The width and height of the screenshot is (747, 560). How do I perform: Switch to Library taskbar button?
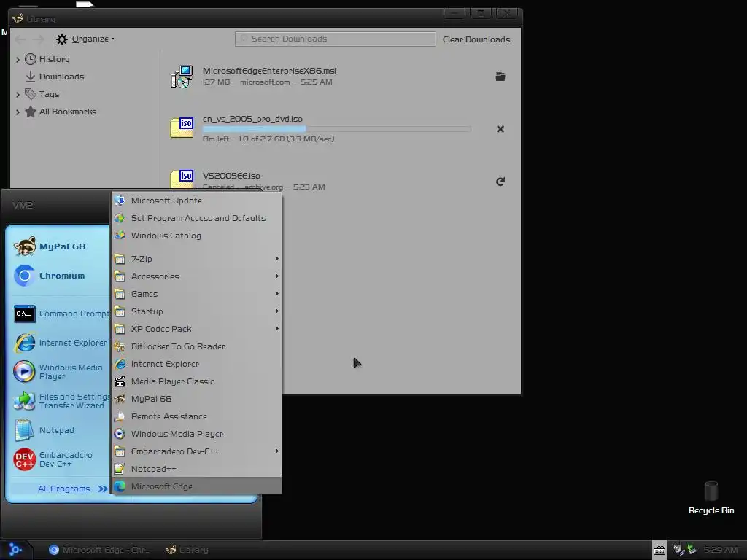[187, 550]
